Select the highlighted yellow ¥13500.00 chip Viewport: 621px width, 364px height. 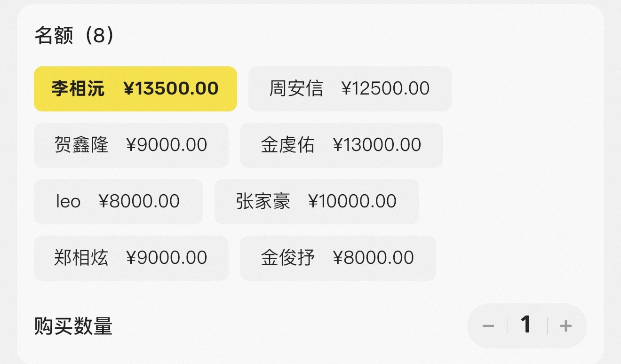click(135, 89)
